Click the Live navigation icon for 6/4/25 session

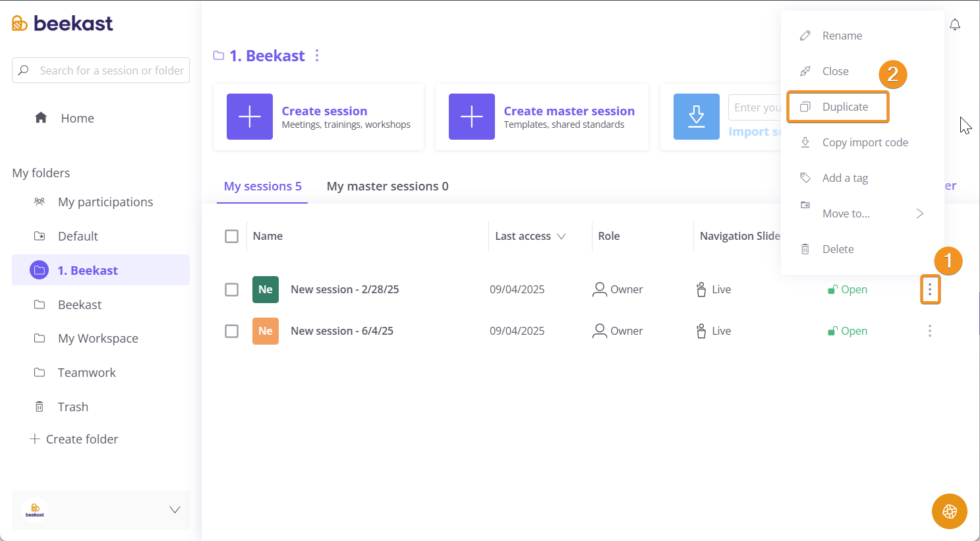pyautogui.click(x=701, y=331)
